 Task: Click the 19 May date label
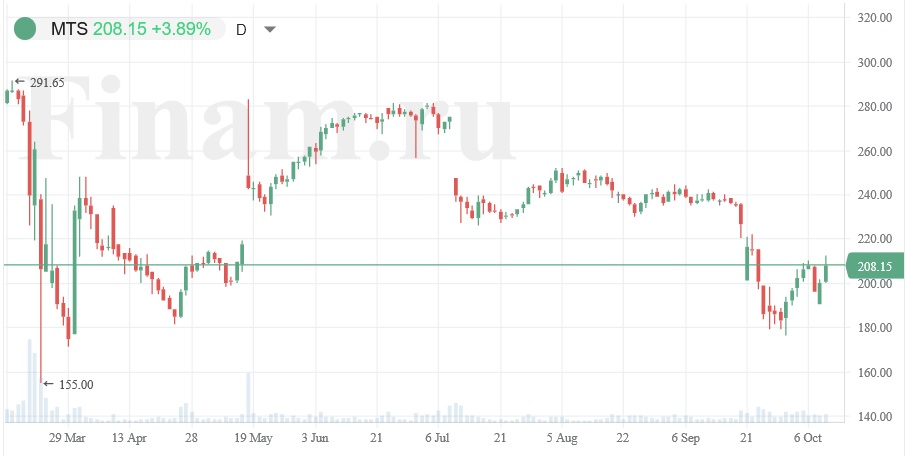click(253, 438)
